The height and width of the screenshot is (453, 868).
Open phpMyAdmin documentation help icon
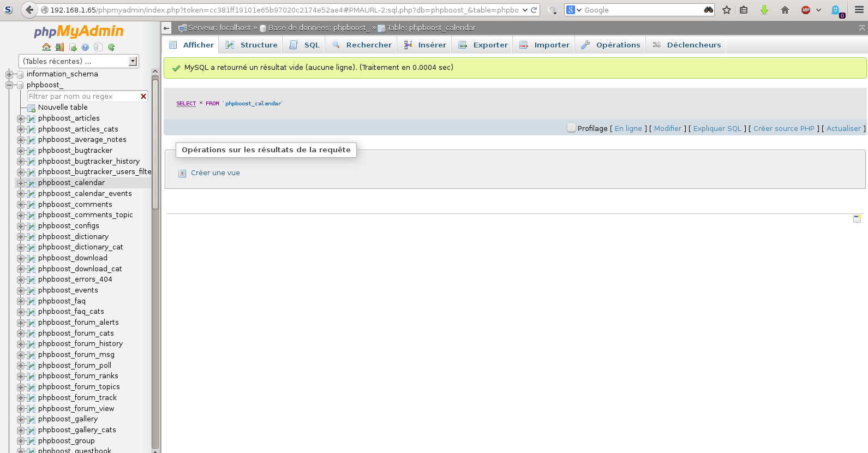click(x=85, y=47)
